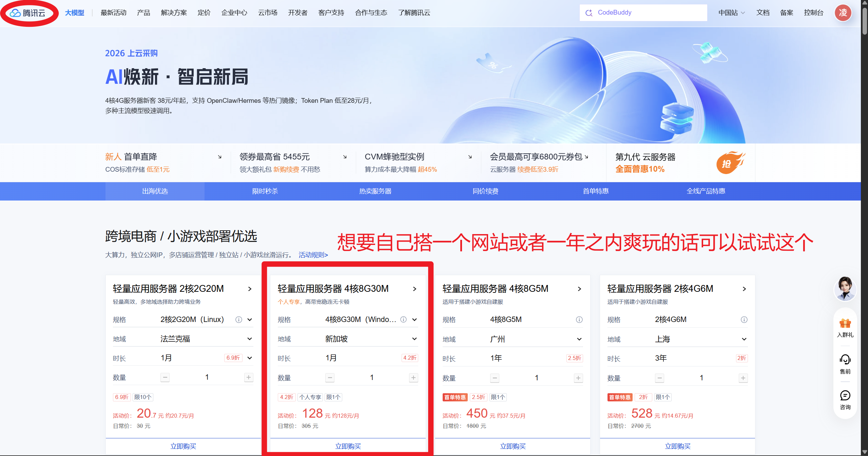
Task: Decrease quantity on 2核2G20M card
Action: (x=165, y=377)
